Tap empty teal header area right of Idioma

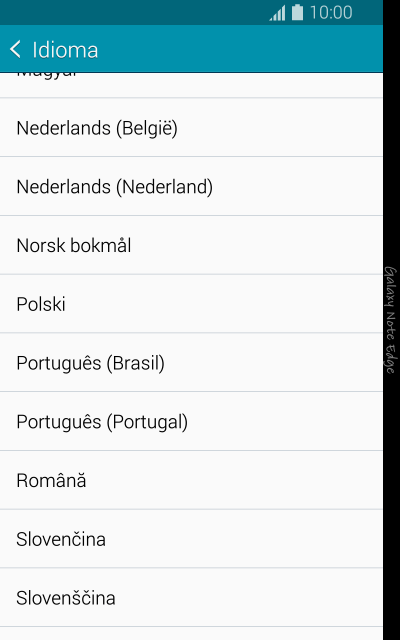pyautogui.click(x=241, y=49)
